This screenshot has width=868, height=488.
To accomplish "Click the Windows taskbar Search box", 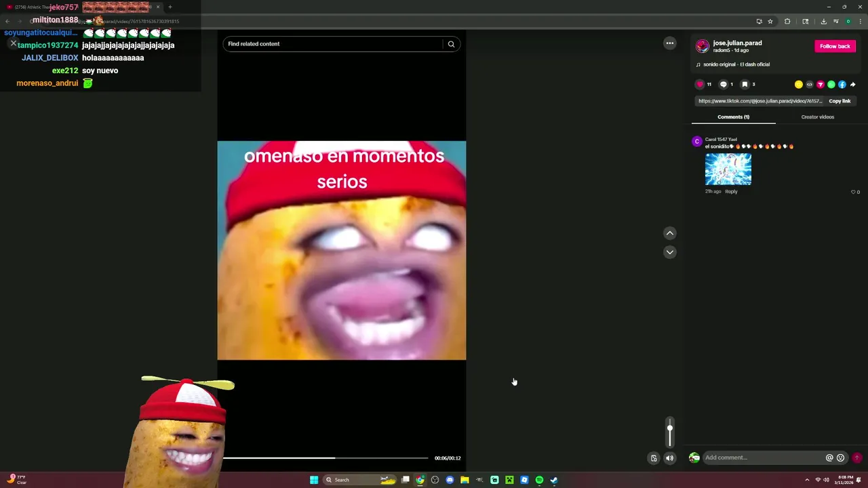I will pos(359,480).
